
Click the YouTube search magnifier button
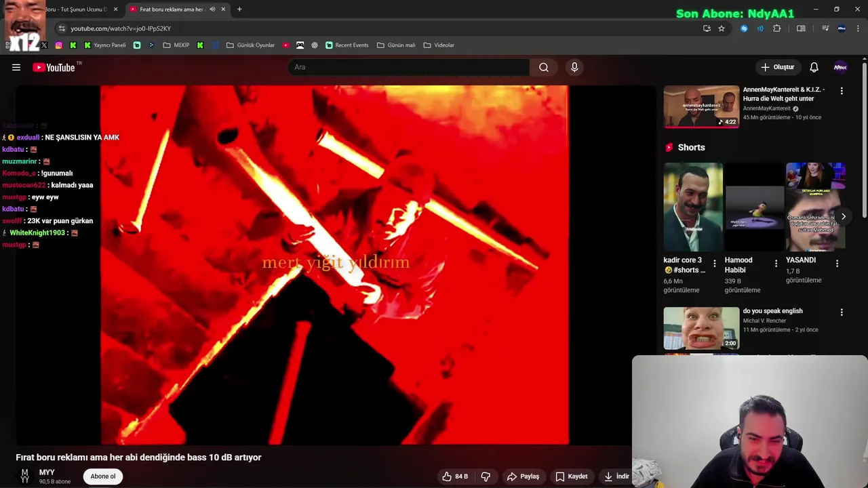[543, 67]
